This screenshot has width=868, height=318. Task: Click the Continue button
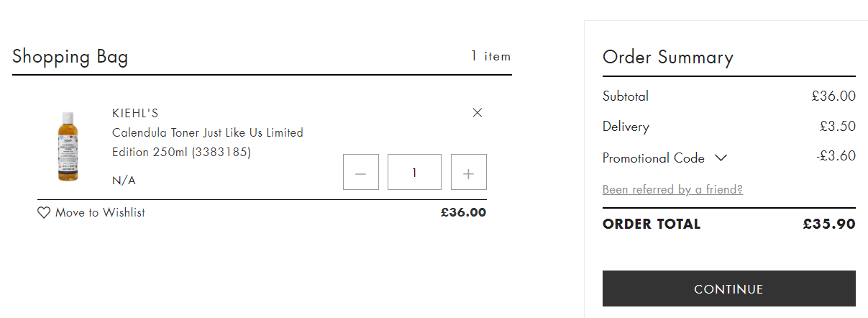[x=729, y=289]
